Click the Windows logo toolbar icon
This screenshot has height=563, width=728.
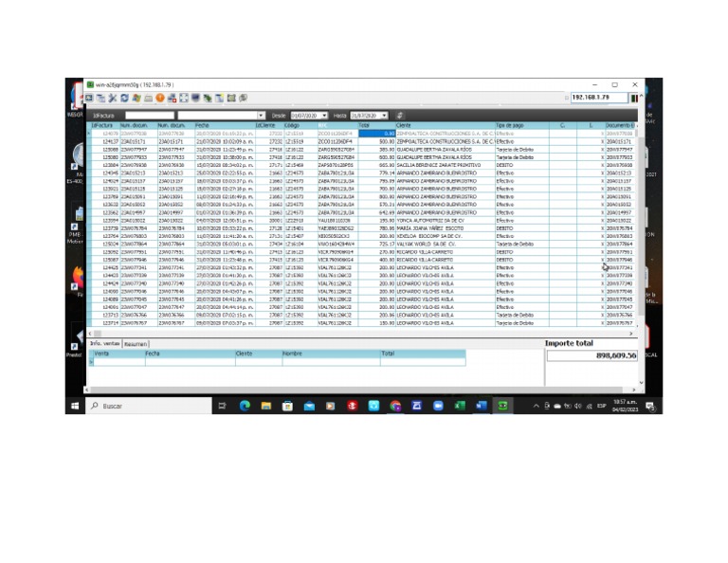(136, 98)
